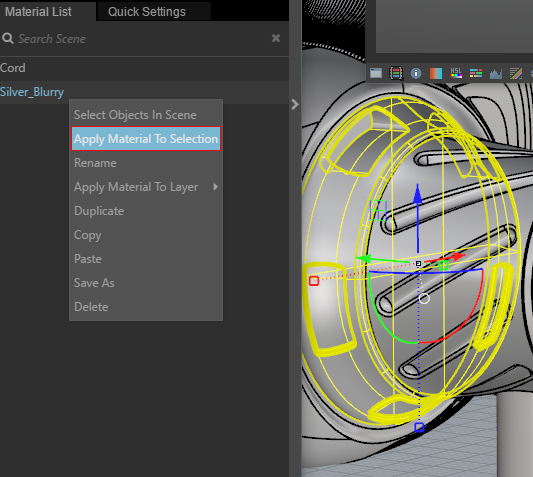Screen dimensions: 533x477
Task: Switch to the Quick Settings tab
Action: 147,12
